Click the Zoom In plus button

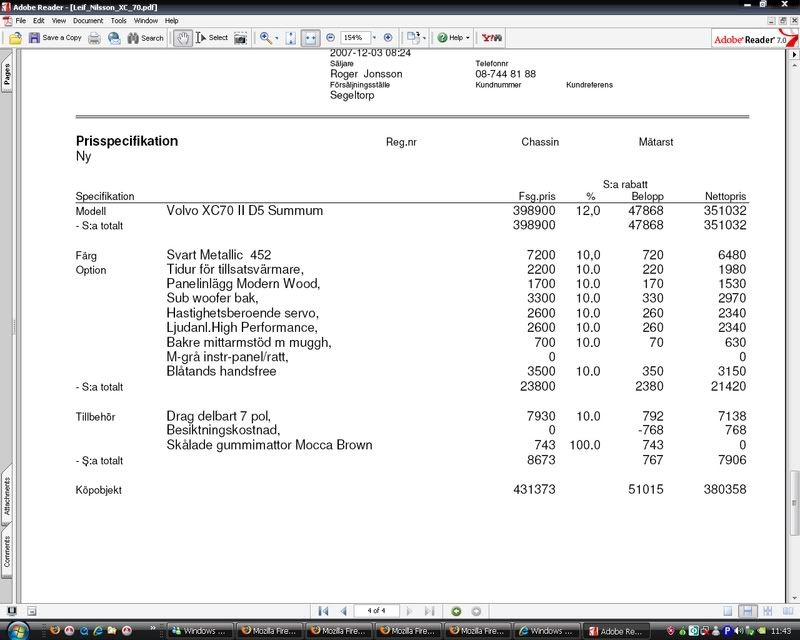point(388,38)
